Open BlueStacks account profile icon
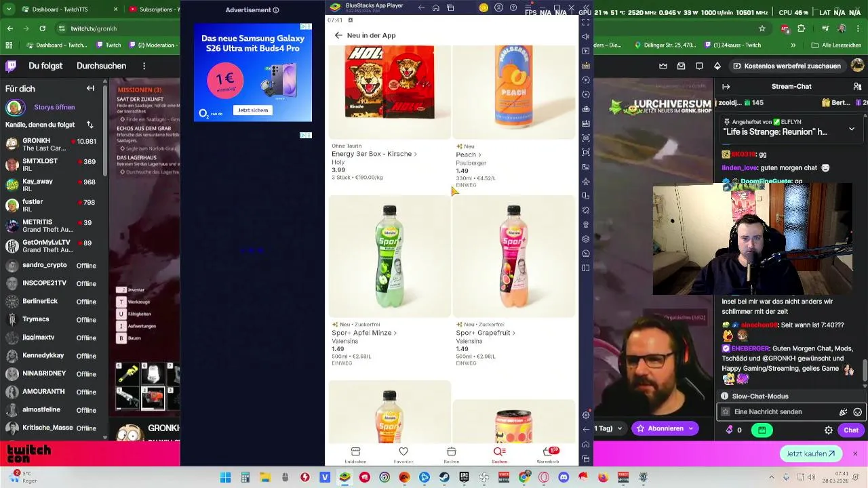The image size is (868, 488). [498, 7]
